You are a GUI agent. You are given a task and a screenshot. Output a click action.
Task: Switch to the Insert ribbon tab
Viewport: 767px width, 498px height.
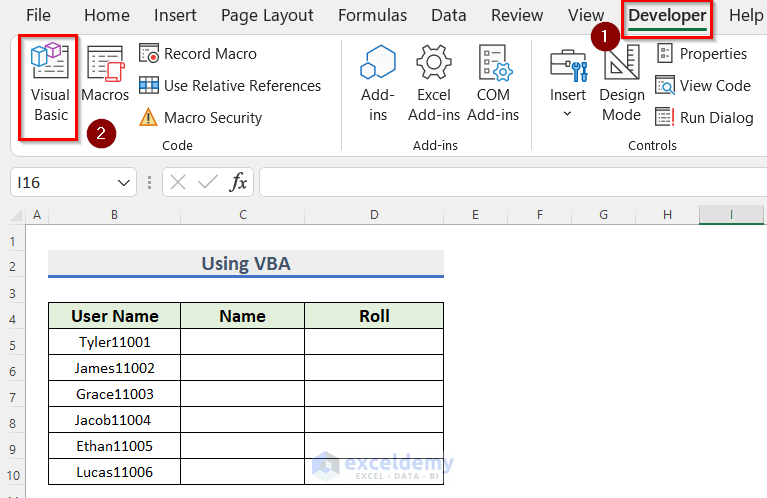pos(175,15)
